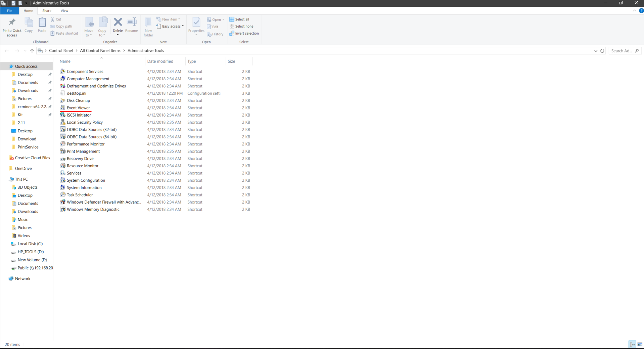Click the Copy ribbon icon
The image size is (644, 349).
click(x=29, y=22)
